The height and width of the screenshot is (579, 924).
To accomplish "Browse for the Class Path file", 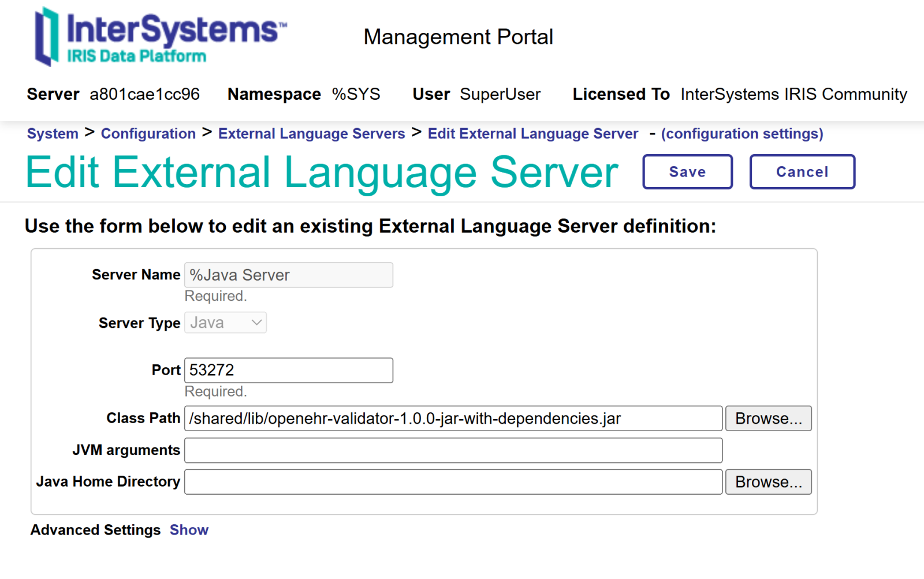I will tap(768, 419).
